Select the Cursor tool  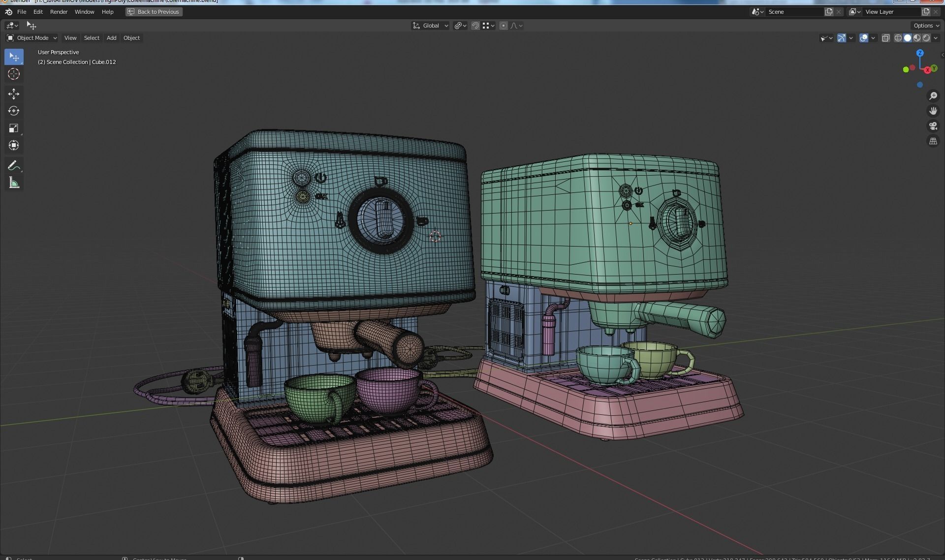coord(14,74)
